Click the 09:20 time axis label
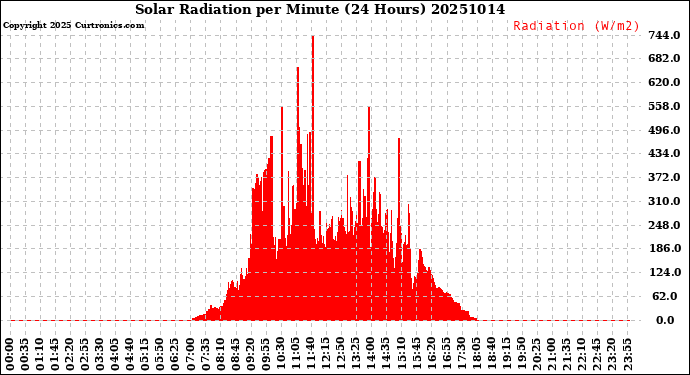Image resolution: width=690 pixels, height=375 pixels. click(x=251, y=354)
